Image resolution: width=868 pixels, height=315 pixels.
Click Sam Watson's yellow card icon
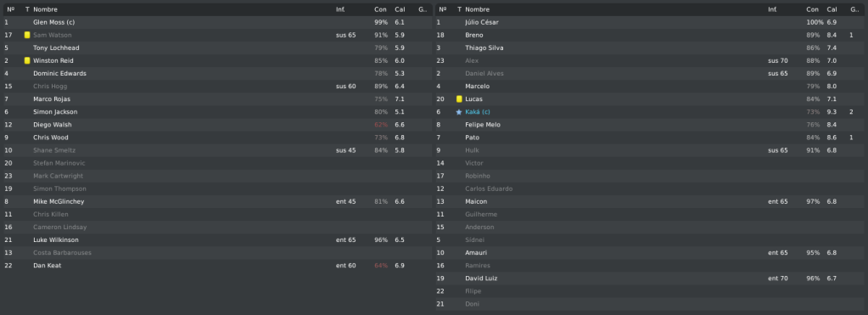point(27,35)
